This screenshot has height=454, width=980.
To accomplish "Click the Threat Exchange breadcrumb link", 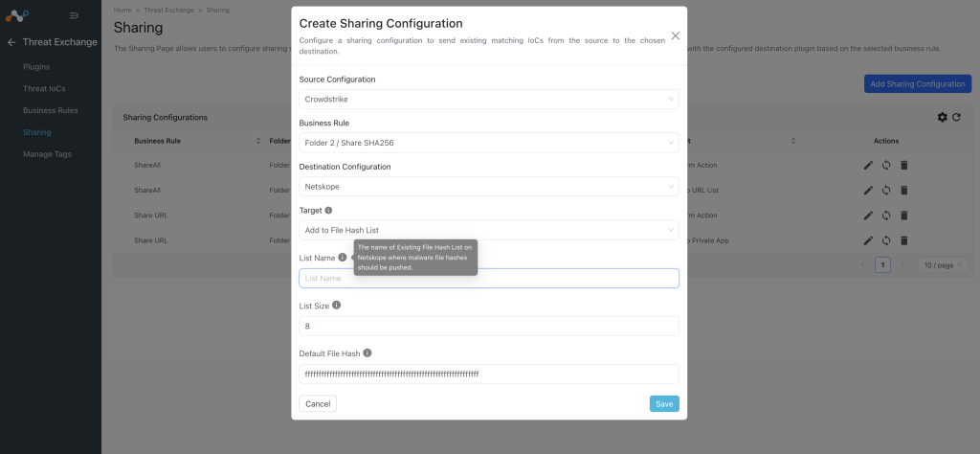I will (168, 10).
